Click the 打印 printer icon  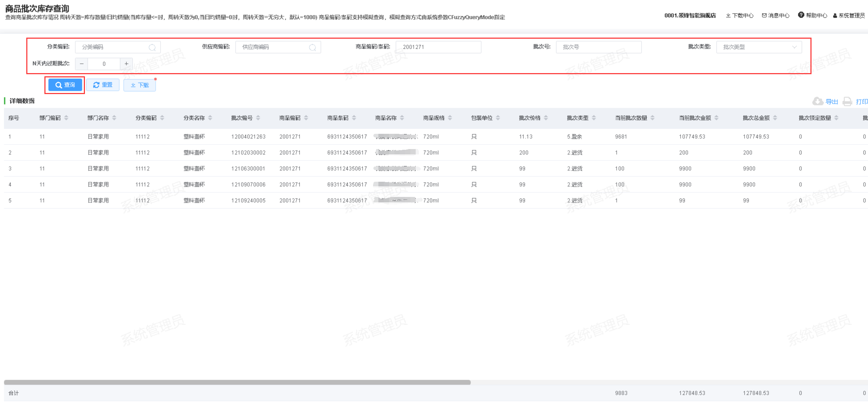847,102
